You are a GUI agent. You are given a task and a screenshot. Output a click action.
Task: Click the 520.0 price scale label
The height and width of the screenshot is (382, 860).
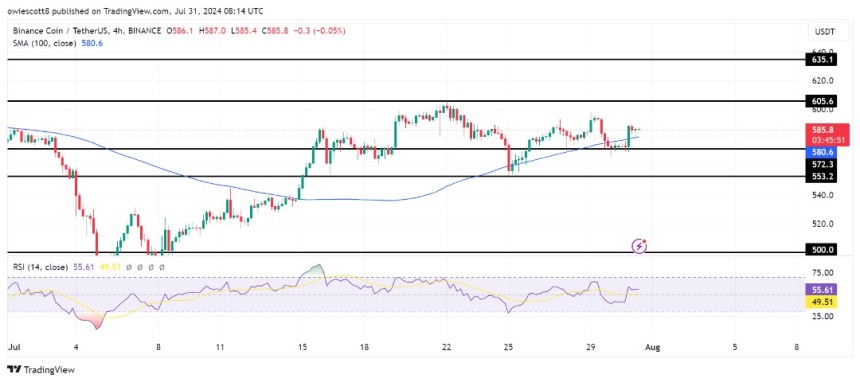[x=824, y=224]
